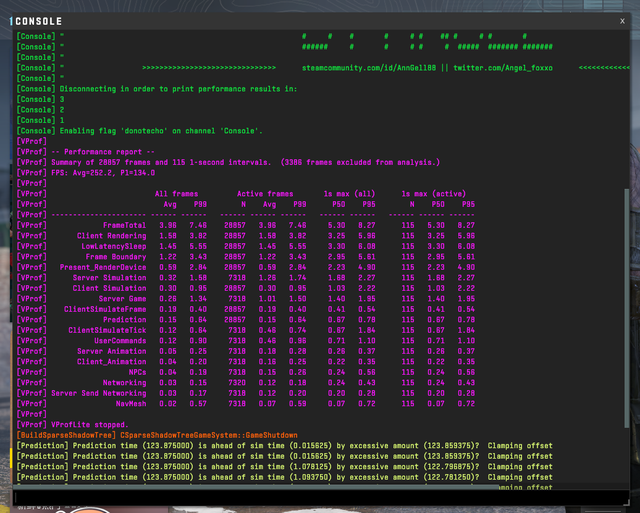
Task: Click the Server Game row label
Action: (122, 299)
